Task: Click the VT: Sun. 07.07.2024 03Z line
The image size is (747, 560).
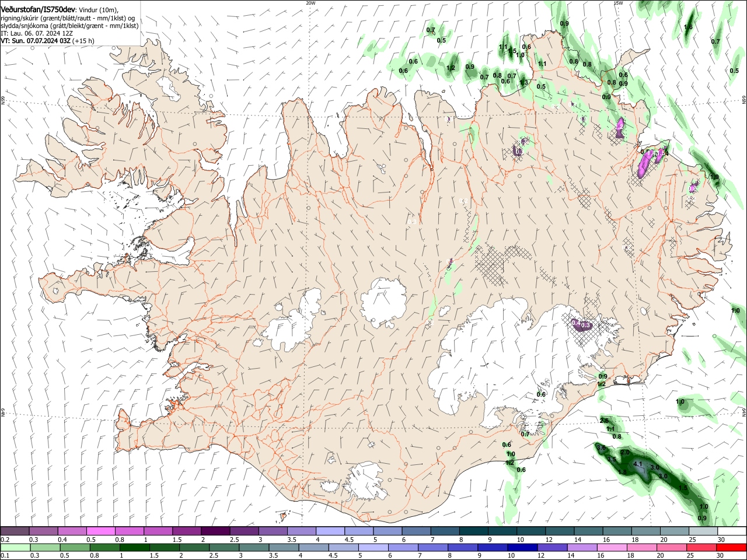Action: (x=47, y=41)
